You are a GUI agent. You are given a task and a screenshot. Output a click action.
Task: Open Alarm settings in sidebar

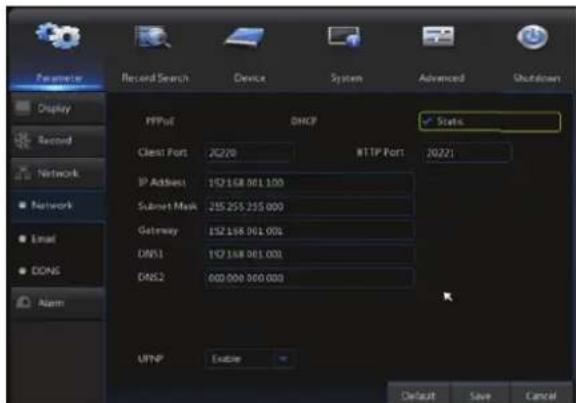click(x=58, y=303)
